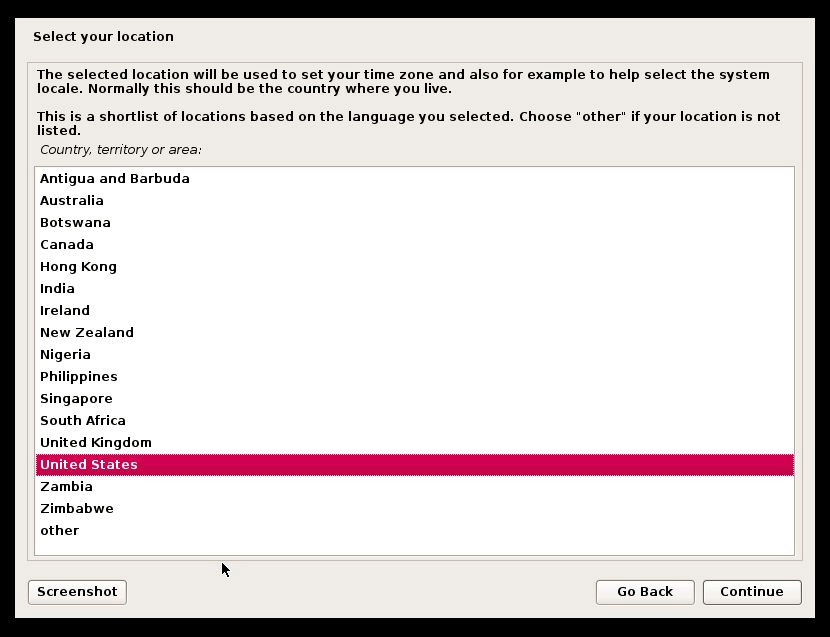Image resolution: width=830 pixels, height=637 pixels.
Task: Select Antigua and Barbuda at the top
Action: (x=113, y=178)
